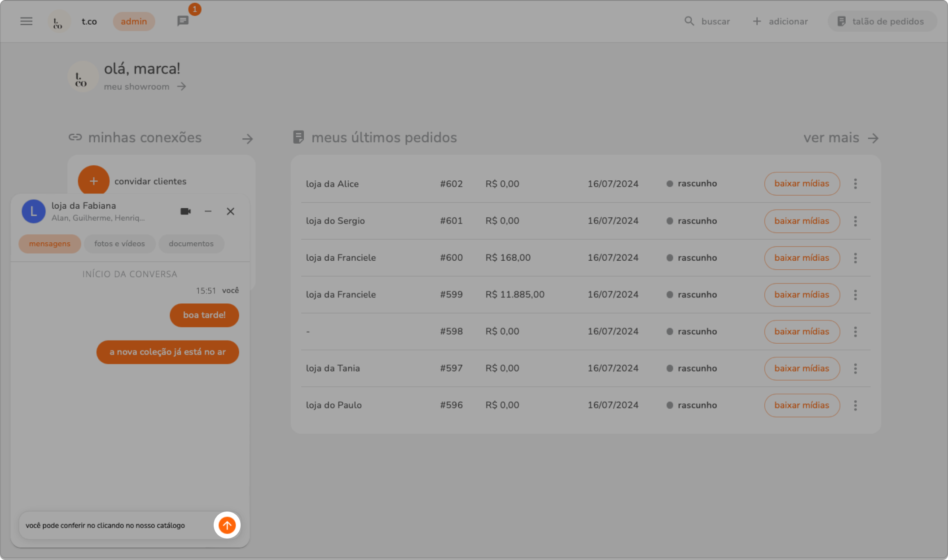Viewport: 948px width, 560px height.
Task: Select the mensagens tab
Action: point(50,244)
